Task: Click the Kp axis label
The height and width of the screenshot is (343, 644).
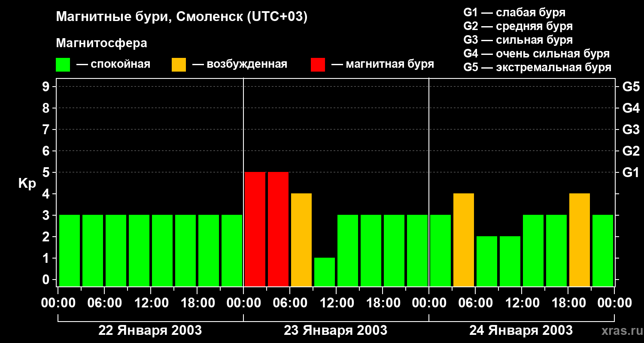Action: (x=27, y=184)
